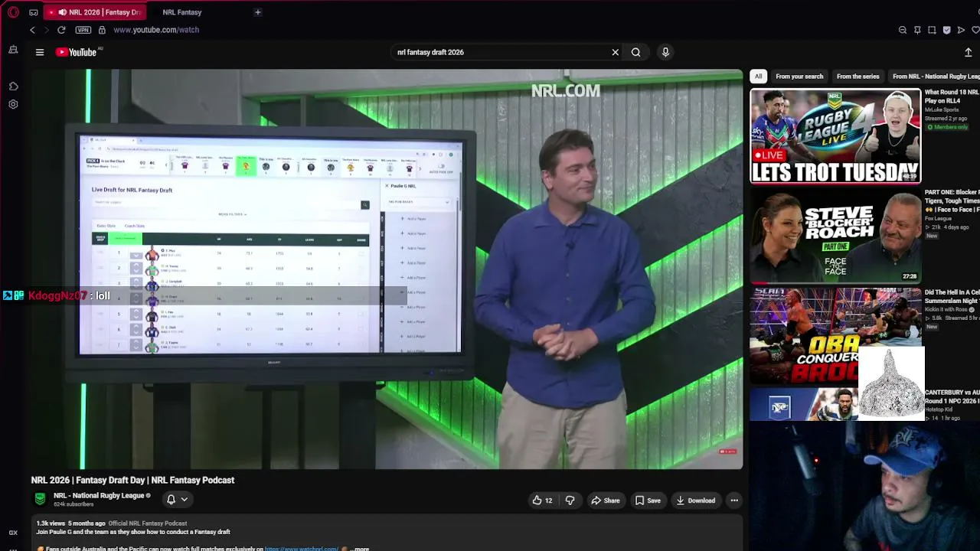
Task: Click the send arrow icon in the toolbar
Action: (961, 30)
